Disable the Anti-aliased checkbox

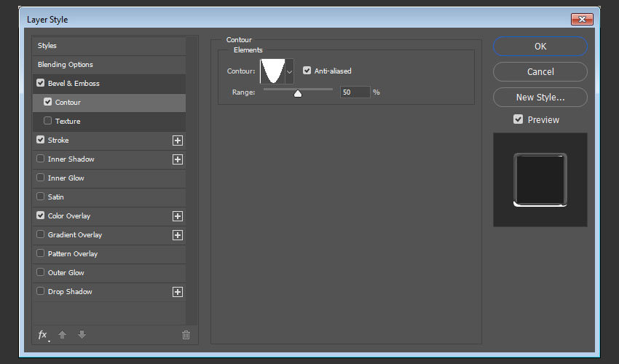coord(307,71)
